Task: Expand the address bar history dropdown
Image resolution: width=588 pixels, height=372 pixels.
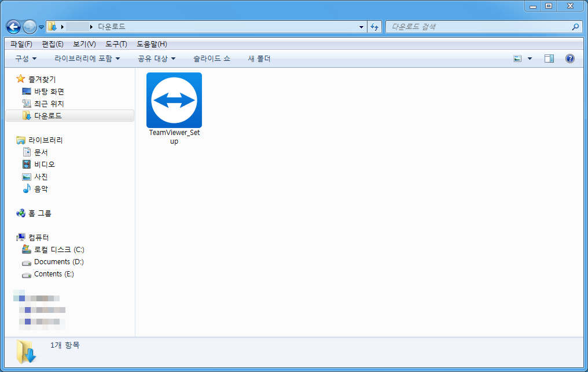Action: [361, 27]
